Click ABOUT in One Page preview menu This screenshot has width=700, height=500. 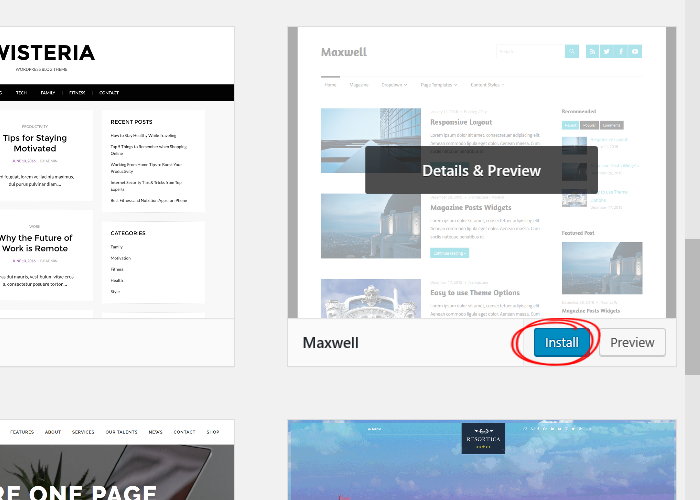53,432
